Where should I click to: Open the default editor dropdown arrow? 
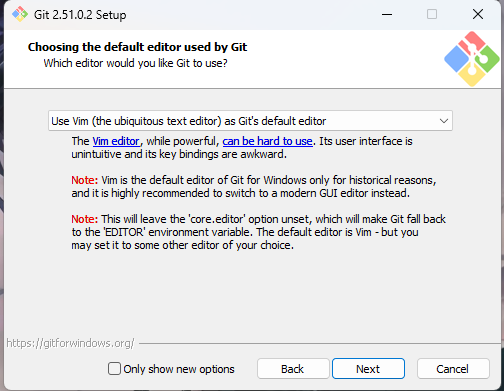click(444, 121)
